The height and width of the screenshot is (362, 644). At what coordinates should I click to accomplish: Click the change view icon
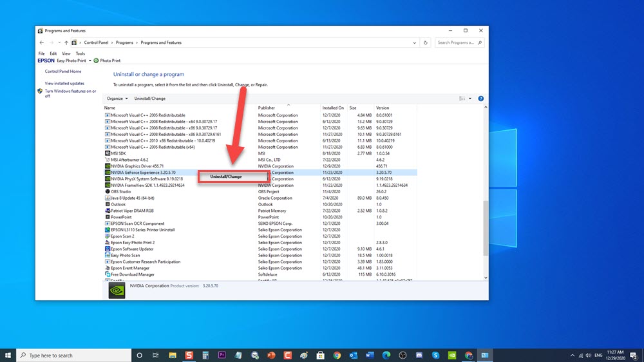tap(462, 99)
